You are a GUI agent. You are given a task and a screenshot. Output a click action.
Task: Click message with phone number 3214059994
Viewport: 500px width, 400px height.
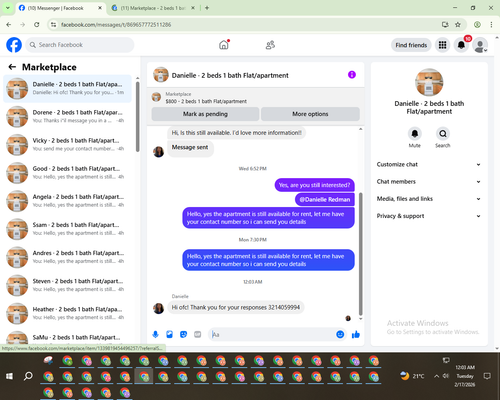236,307
